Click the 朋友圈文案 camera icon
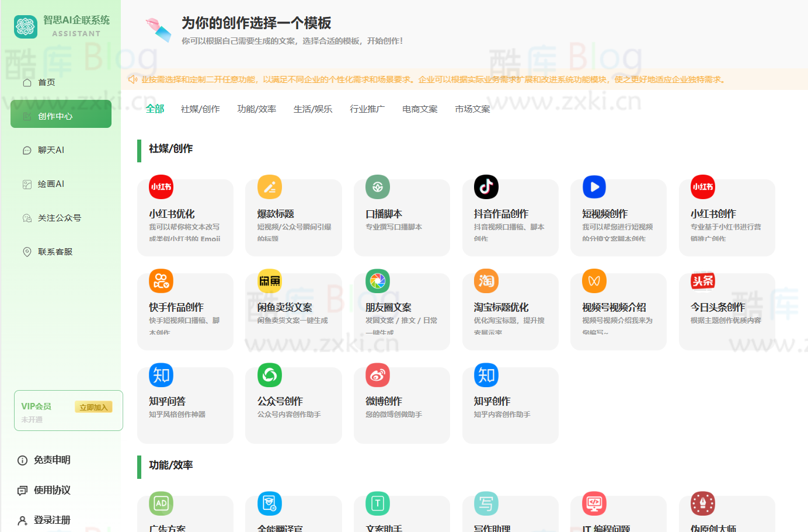808x532 pixels. coord(378,281)
